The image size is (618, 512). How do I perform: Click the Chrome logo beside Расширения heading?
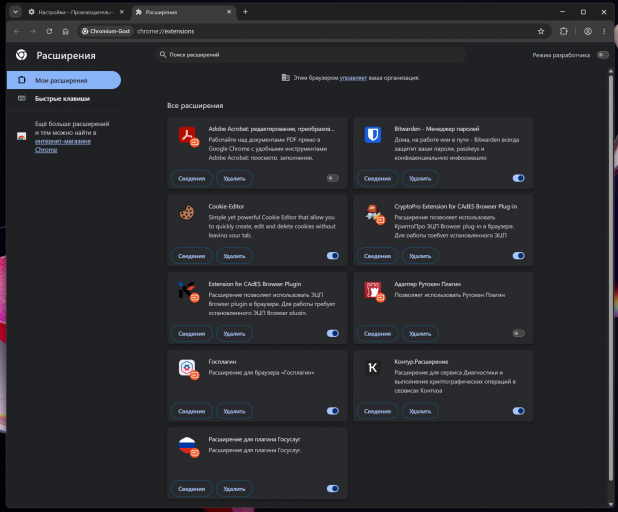21,55
